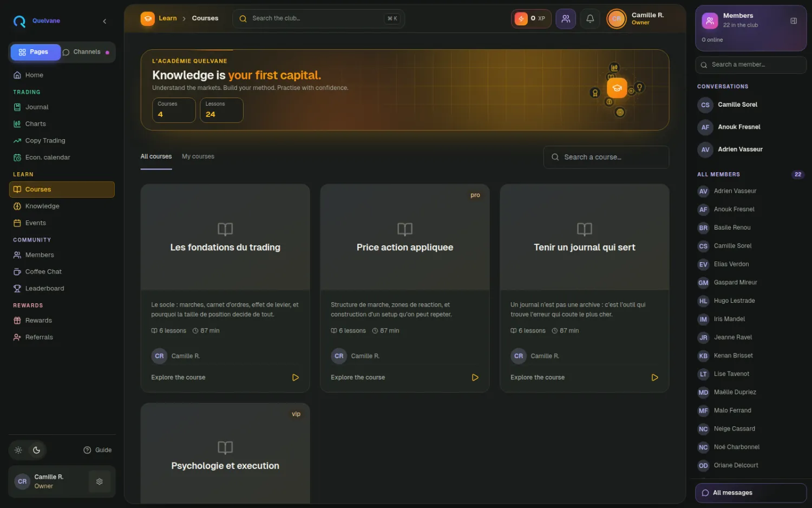The image size is (812, 508).
Task: Select Courses in the sidebar
Action: 62,190
